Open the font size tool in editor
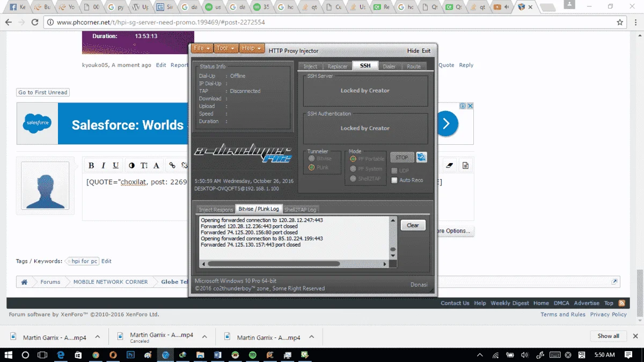Image resolution: width=644 pixels, height=362 pixels. click(144, 166)
